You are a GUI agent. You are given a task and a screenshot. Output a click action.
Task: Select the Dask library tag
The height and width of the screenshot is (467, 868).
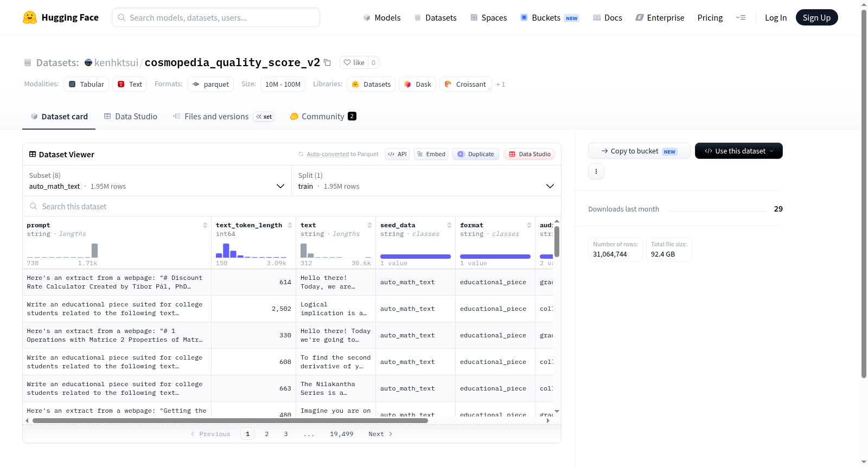[418, 84]
